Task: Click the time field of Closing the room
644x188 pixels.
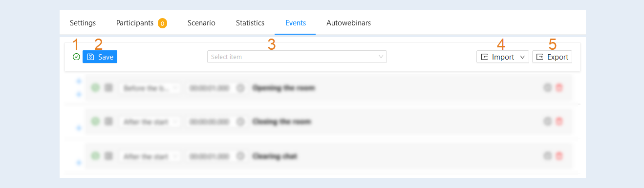Action: point(210,122)
